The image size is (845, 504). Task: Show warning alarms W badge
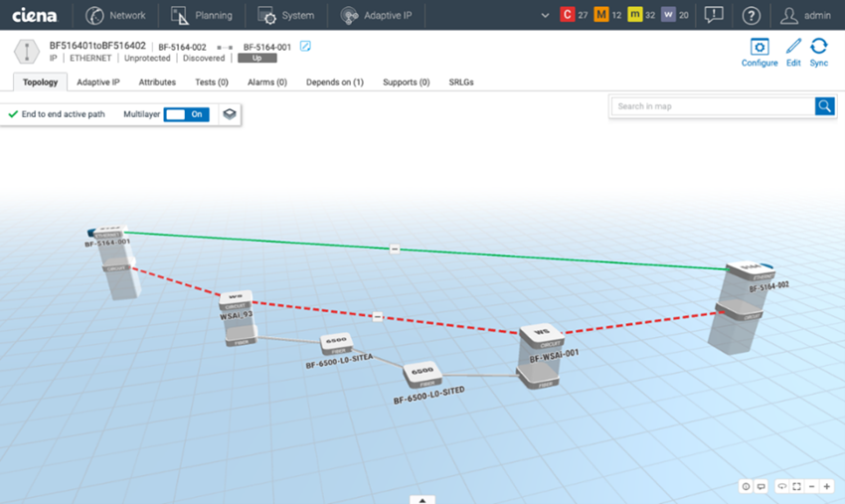[668, 15]
